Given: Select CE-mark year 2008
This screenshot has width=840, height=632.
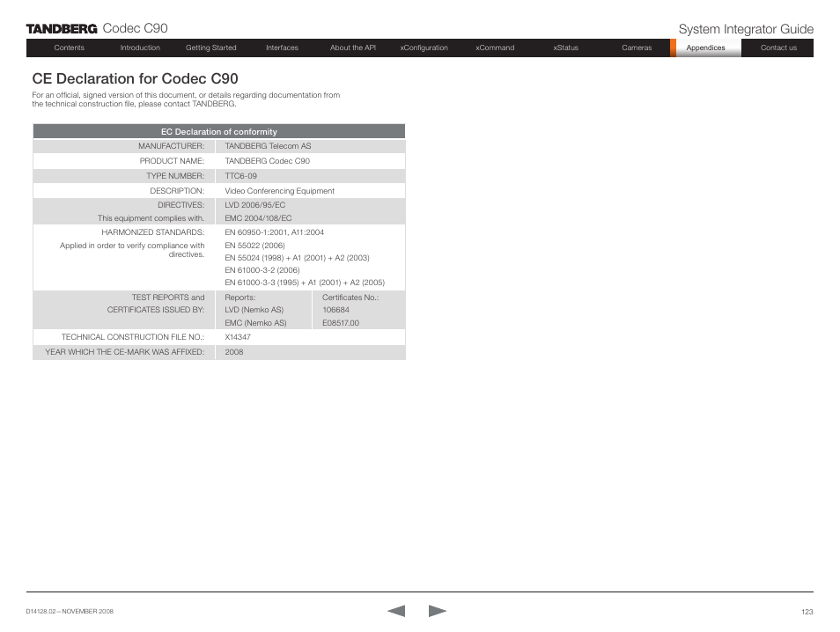Looking at the screenshot, I should click(233, 352).
